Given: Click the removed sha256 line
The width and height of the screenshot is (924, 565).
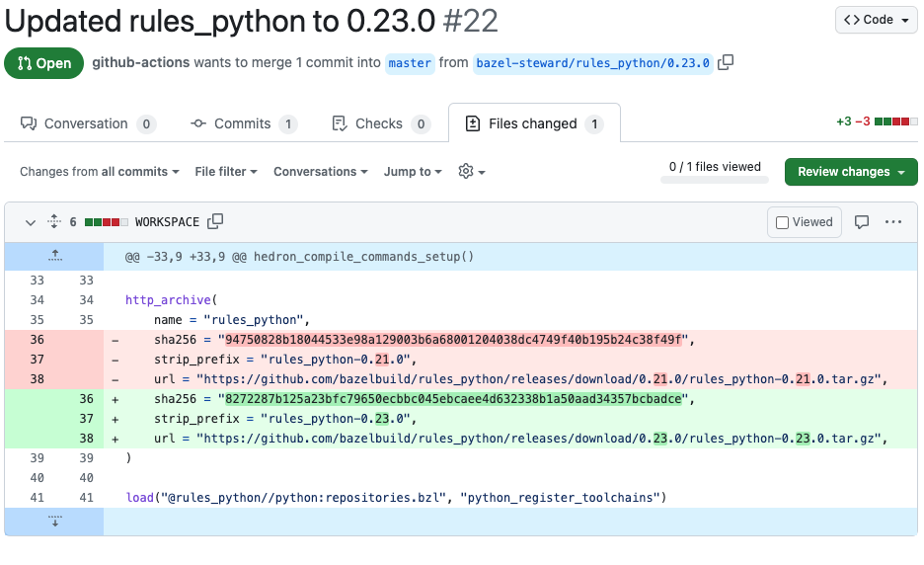Looking at the screenshot, I should click(x=510, y=340).
